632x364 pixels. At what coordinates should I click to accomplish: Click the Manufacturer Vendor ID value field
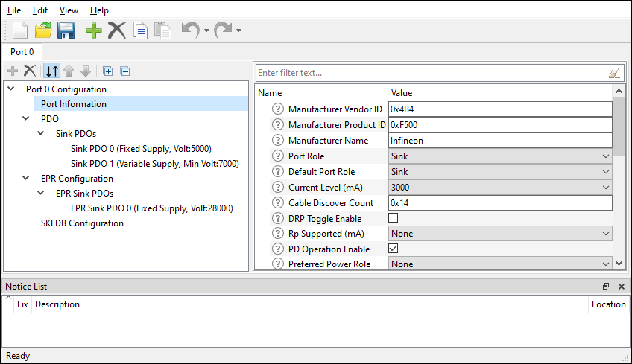[500, 109]
